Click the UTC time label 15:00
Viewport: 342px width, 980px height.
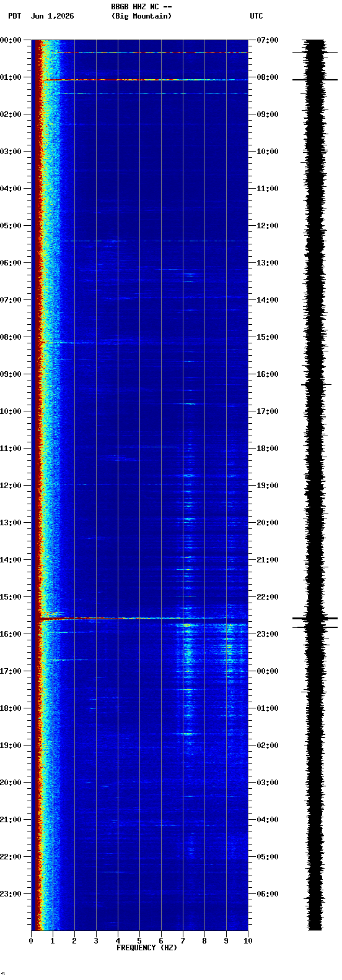pyautogui.click(x=268, y=337)
